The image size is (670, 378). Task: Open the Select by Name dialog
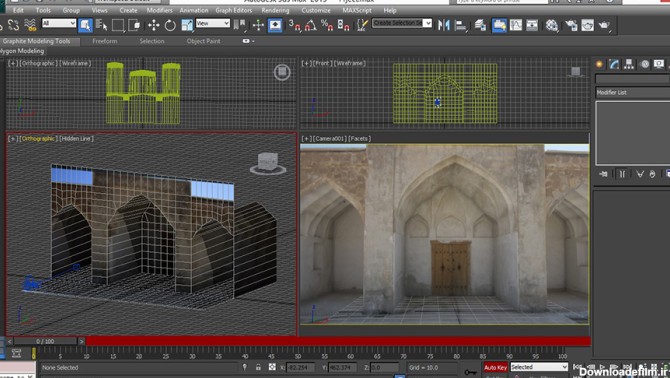(101, 25)
